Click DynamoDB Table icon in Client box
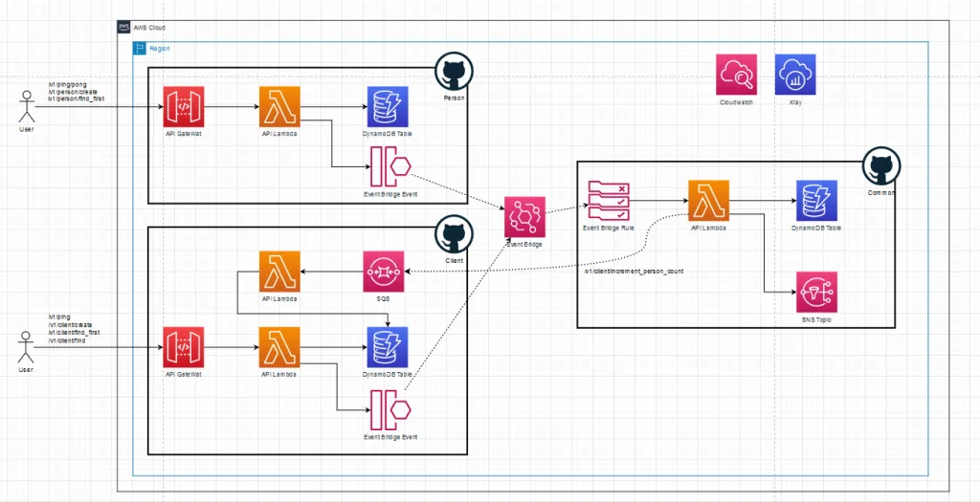980x502 pixels. [387, 347]
